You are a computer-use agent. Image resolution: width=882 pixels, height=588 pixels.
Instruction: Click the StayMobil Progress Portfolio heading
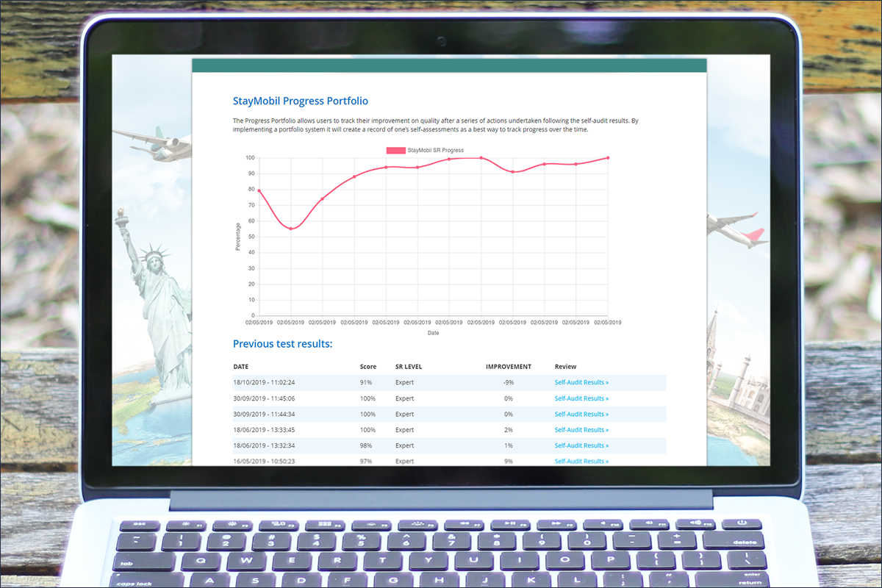301,101
